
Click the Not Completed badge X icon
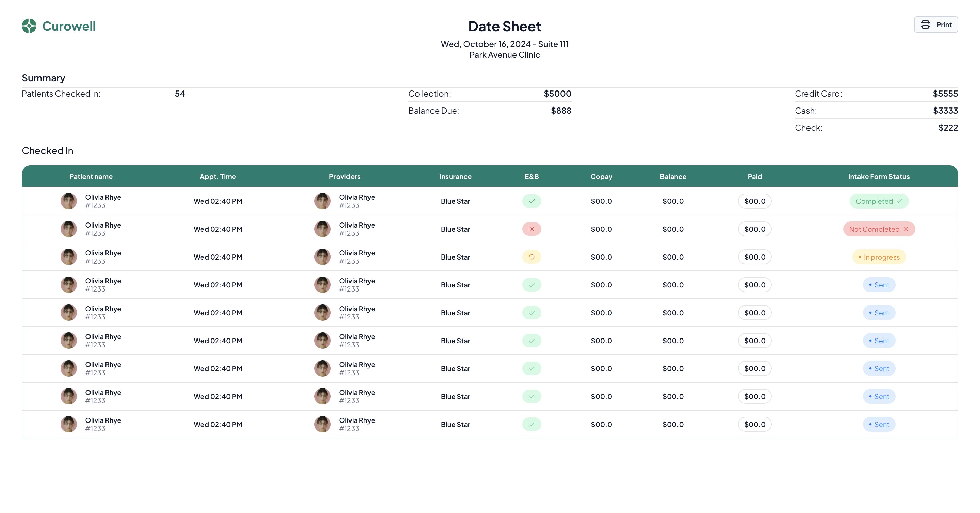coord(906,229)
